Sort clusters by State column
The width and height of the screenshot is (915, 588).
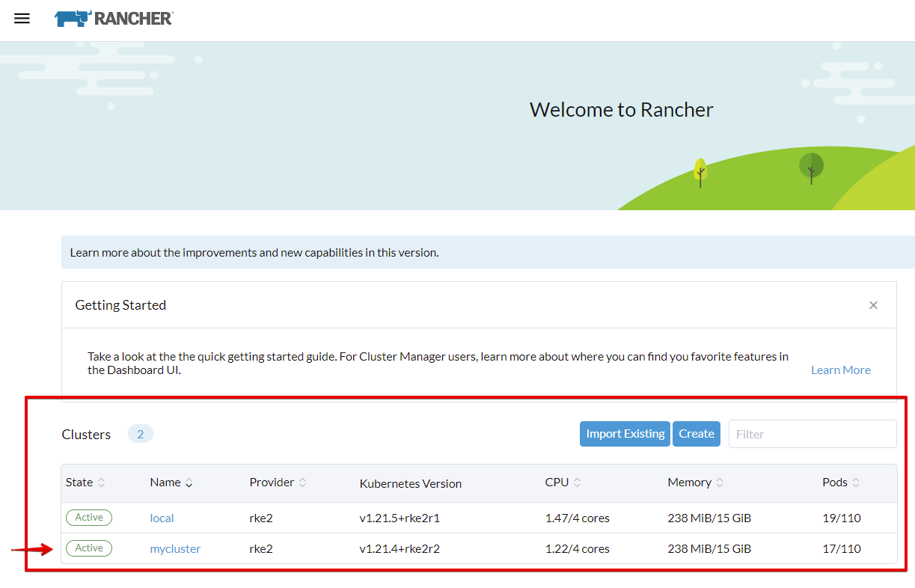coord(85,483)
